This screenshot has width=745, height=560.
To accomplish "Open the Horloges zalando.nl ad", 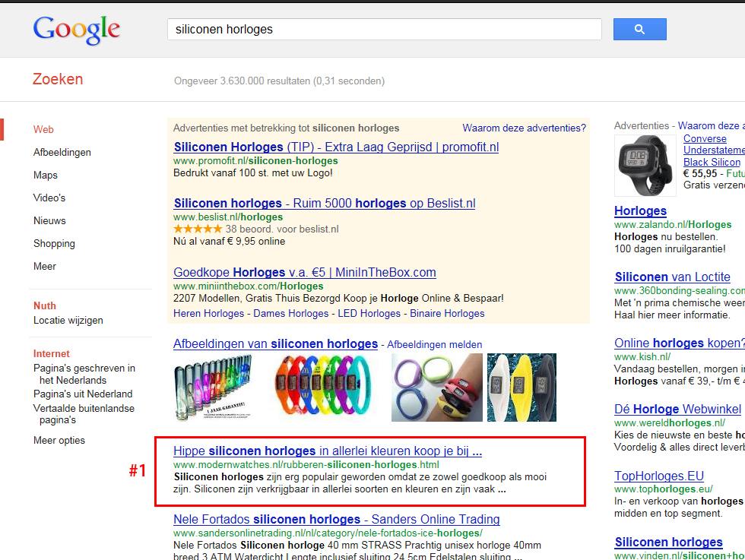I will click(x=640, y=211).
